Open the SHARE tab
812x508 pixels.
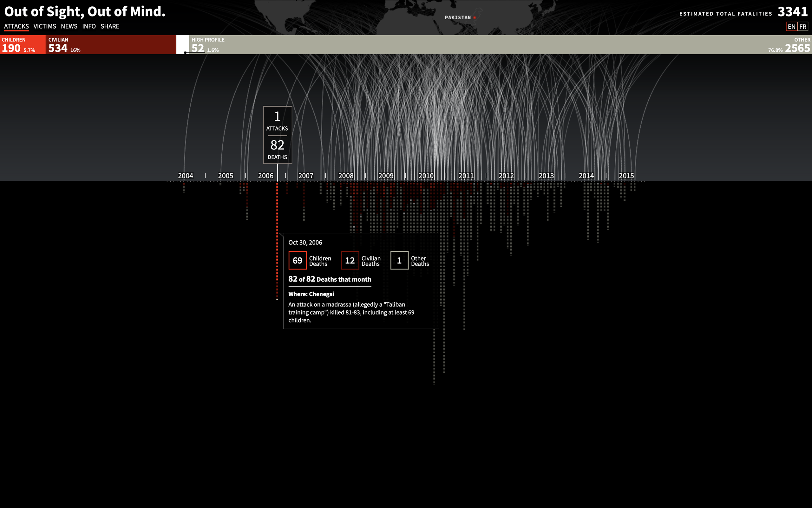point(110,26)
